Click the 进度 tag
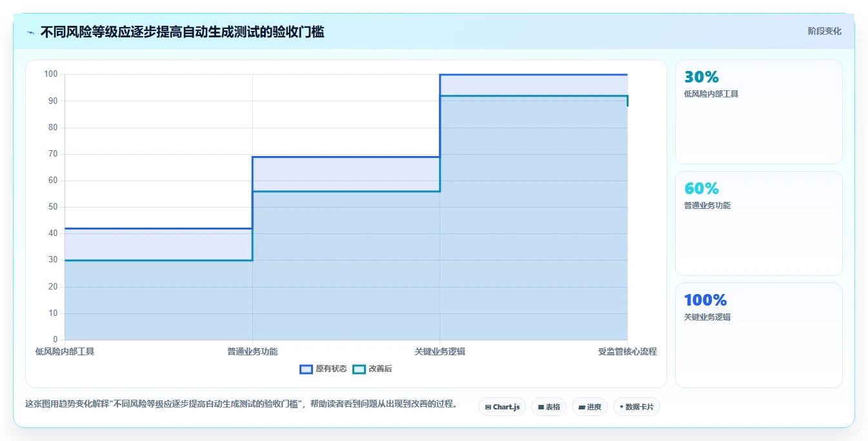Viewport: 868px width, 441px height. tap(589, 407)
